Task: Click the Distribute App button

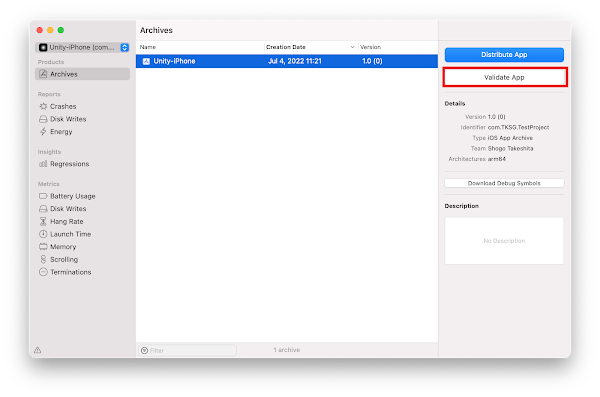Action: [x=504, y=54]
